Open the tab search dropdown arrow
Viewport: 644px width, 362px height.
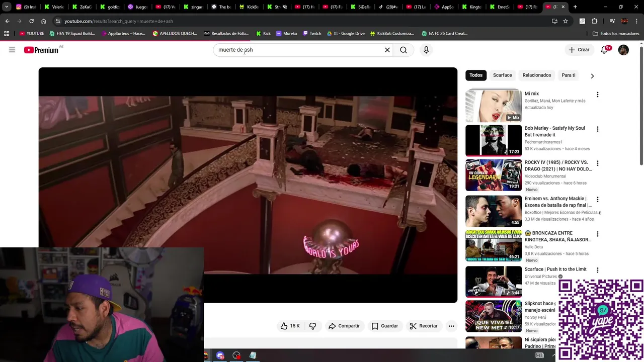coord(7,7)
